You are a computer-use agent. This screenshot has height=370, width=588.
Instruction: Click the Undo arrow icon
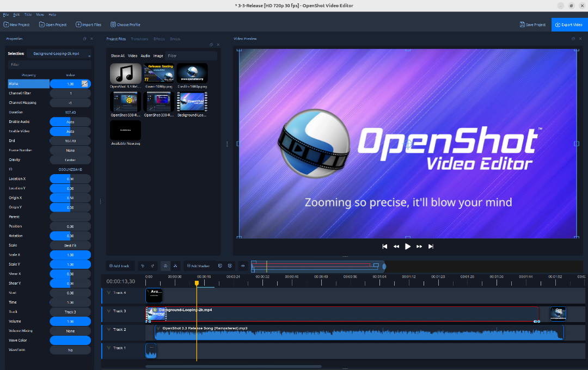(x=143, y=266)
